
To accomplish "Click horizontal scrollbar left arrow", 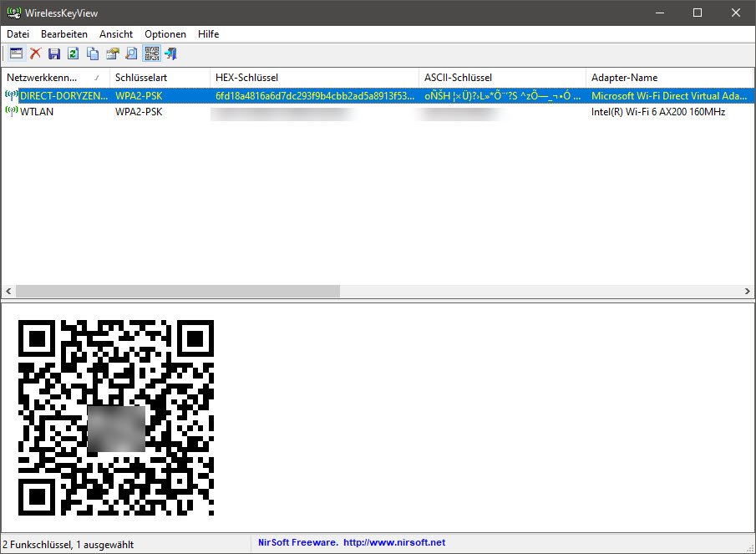I will tap(8, 292).
